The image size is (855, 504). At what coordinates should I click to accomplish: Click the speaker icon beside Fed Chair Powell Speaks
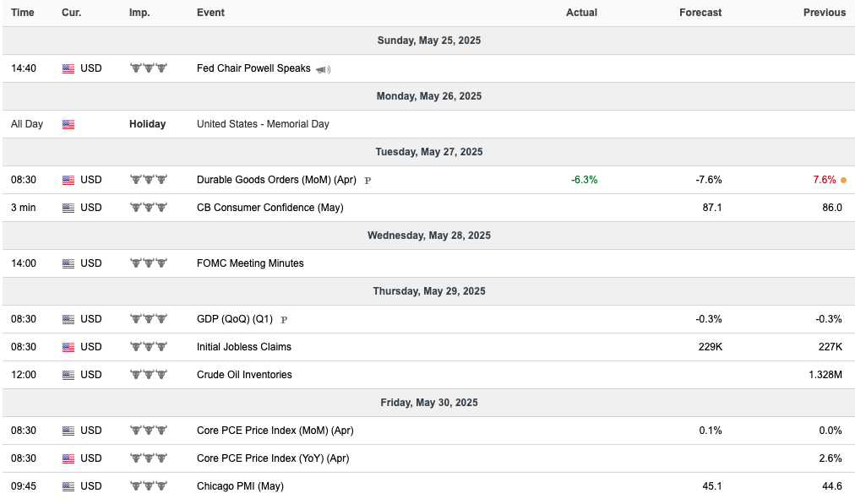(x=323, y=69)
